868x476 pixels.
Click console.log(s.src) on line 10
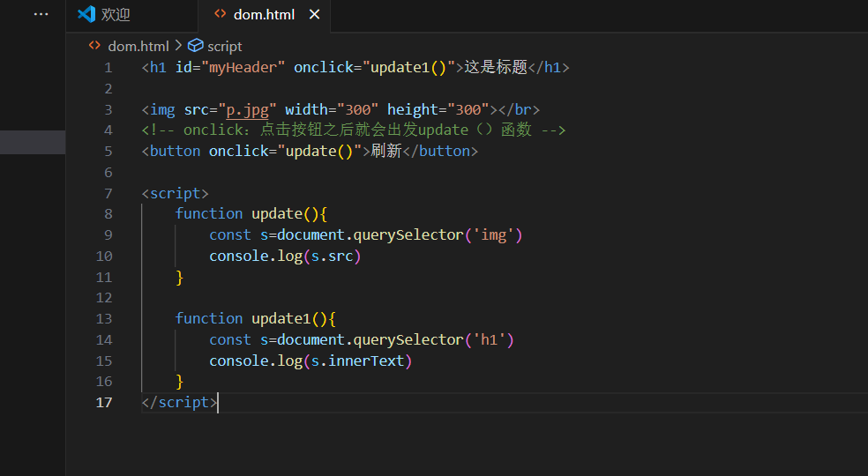(x=285, y=256)
